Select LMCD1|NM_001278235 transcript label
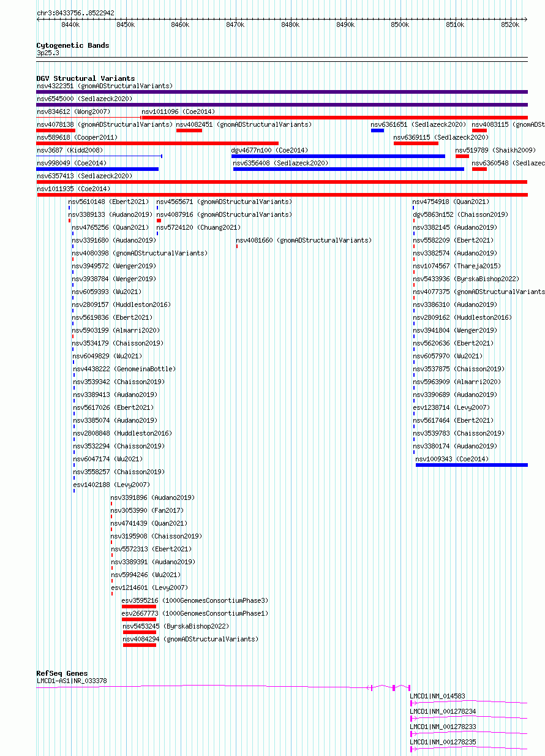The width and height of the screenshot is (545, 756). (443, 742)
